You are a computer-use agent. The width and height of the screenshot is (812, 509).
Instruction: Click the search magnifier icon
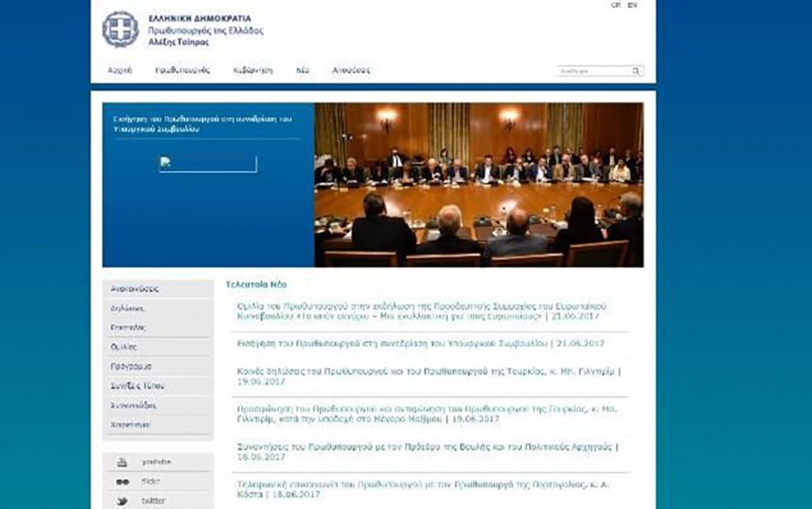[636, 71]
